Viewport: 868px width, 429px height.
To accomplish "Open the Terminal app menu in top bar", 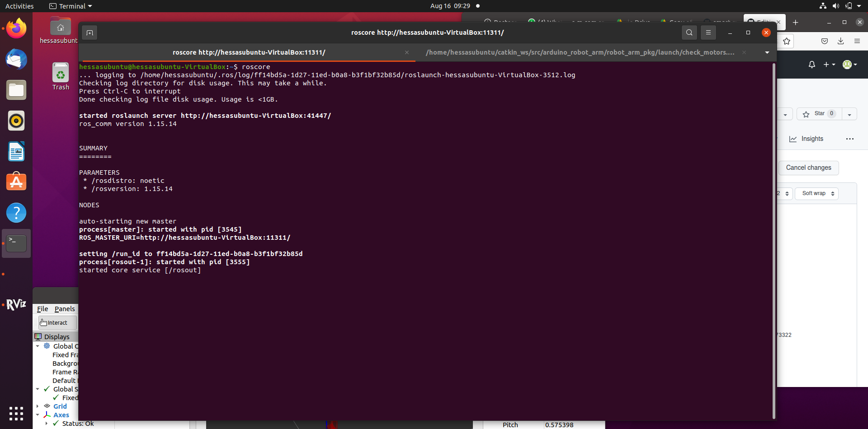I will (71, 6).
